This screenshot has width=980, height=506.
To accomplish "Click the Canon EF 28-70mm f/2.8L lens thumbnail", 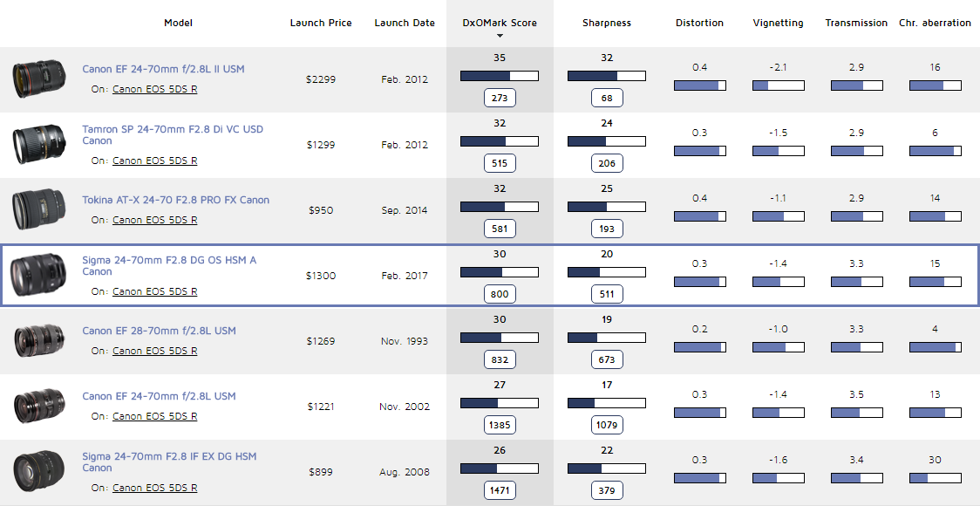I will click(x=39, y=341).
